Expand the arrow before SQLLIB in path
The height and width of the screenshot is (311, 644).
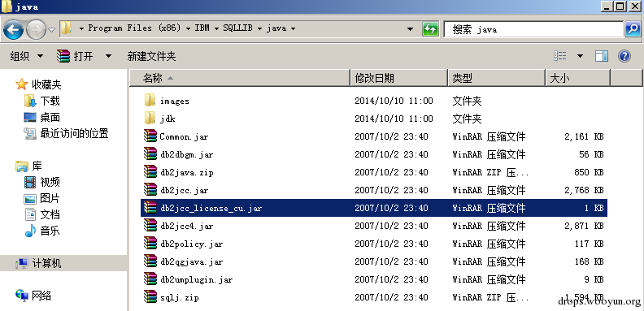coord(216,28)
